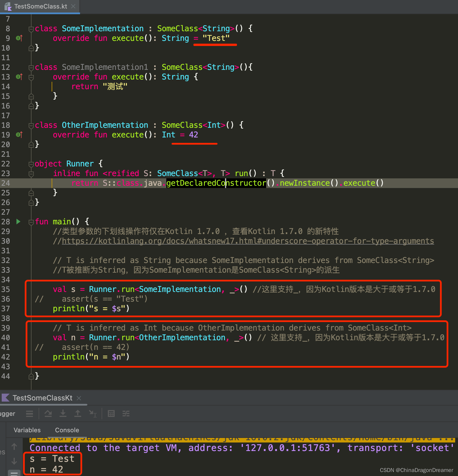This screenshot has height=476, width=458.
Task: Click the Step Over debugger icon
Action: click(48, 414)
